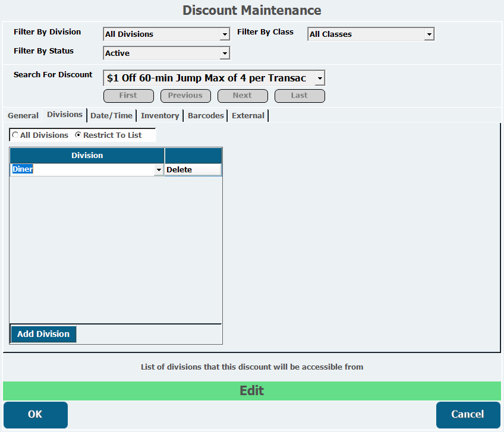Open the Date/Time tab
504x432 pixels.
click(x=111, y=115)
